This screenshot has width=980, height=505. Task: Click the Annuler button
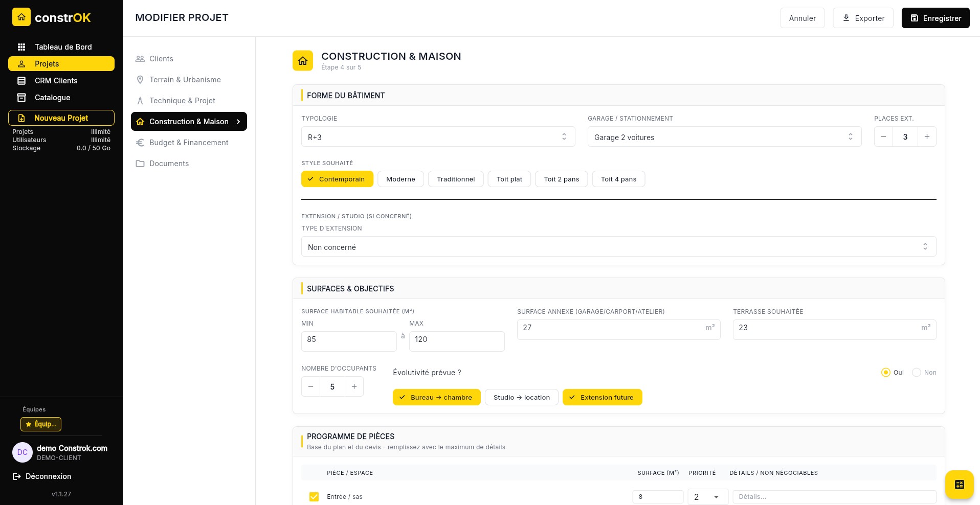click(802, 18)
